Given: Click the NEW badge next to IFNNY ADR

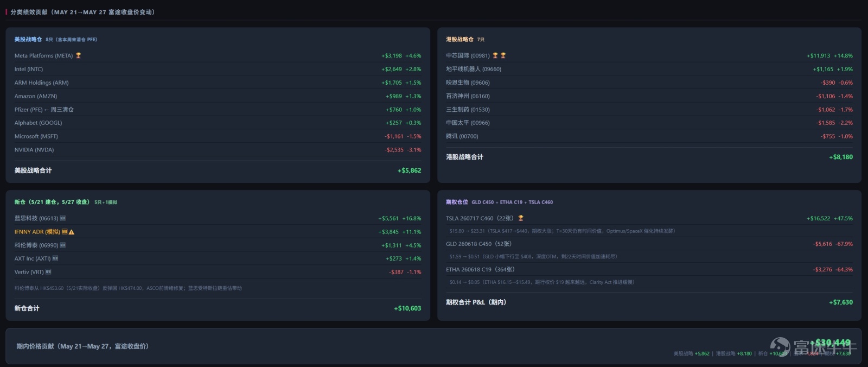Looking at the screenshot, I should point(65,232).
